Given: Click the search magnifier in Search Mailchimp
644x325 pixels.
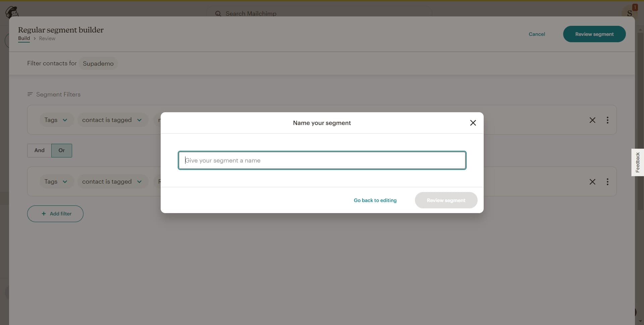Looking at the screenshot, I should 218,13.
